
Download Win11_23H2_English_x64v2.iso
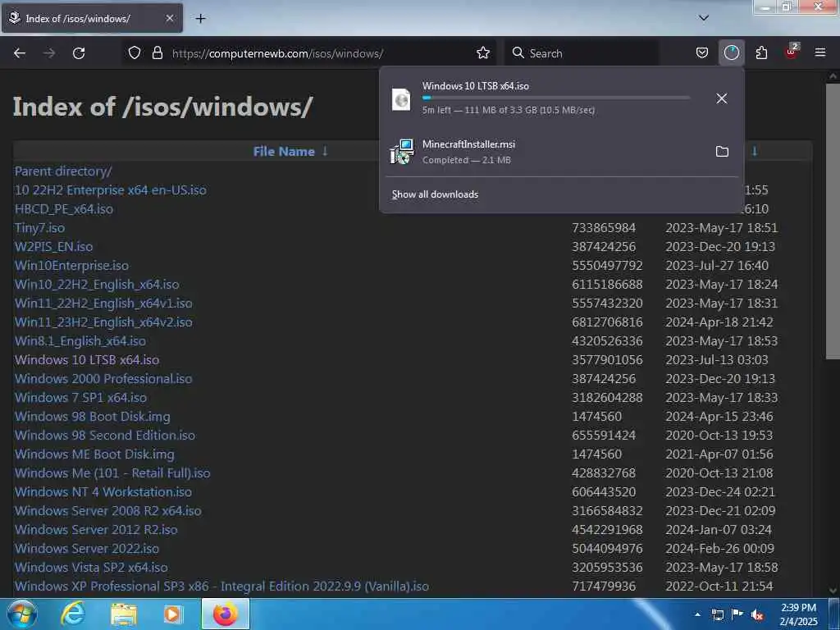click(x=103, y=322)
